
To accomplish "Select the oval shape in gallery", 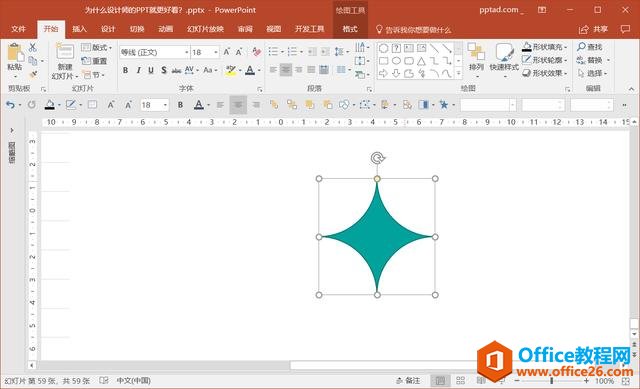I will [x=396, y=61].
